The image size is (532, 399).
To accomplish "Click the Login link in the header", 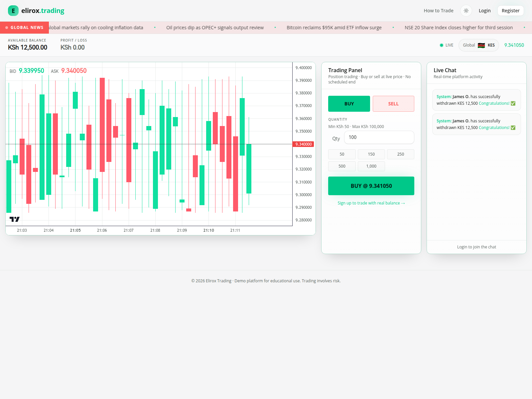I will 484,11.
